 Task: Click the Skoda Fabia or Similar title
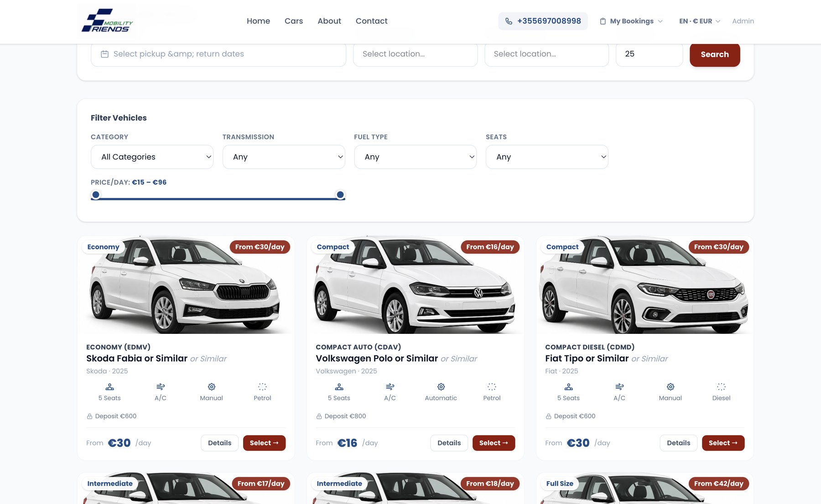click(x=137, y=359)
